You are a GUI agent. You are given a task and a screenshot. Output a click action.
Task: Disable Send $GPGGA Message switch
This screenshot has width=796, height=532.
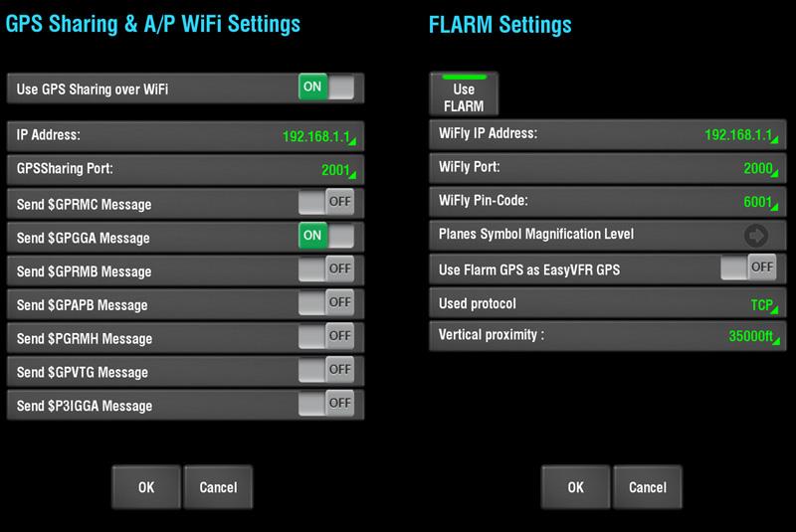pos(326,236)
